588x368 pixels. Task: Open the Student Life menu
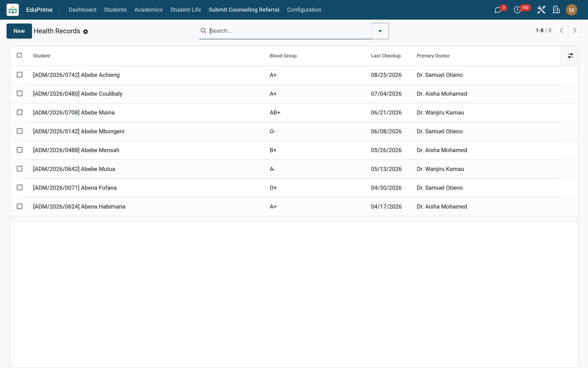click(x=186, y=10)
